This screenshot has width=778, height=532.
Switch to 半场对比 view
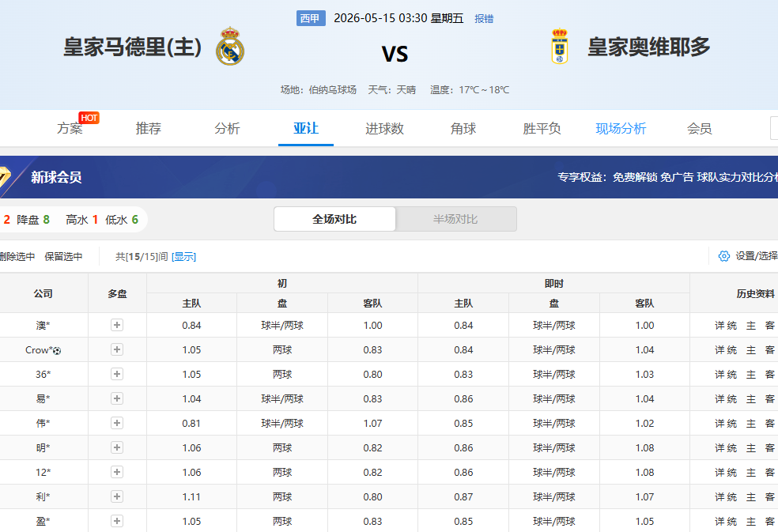tap(455, 219)
